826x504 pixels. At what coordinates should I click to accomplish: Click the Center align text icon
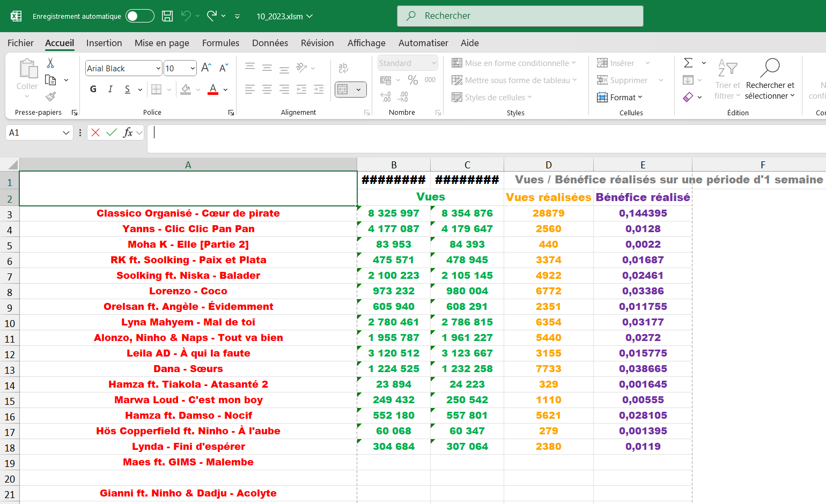pos(267,90)
